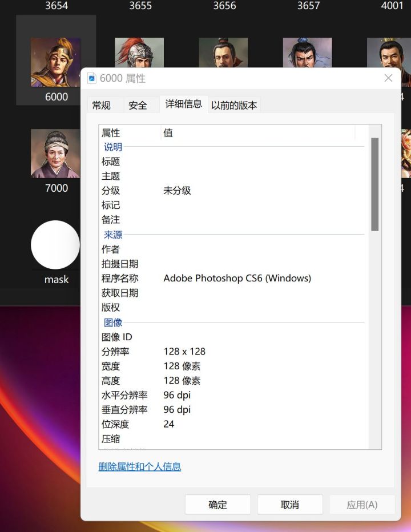Click the 3657 file name label

point(308,6)
